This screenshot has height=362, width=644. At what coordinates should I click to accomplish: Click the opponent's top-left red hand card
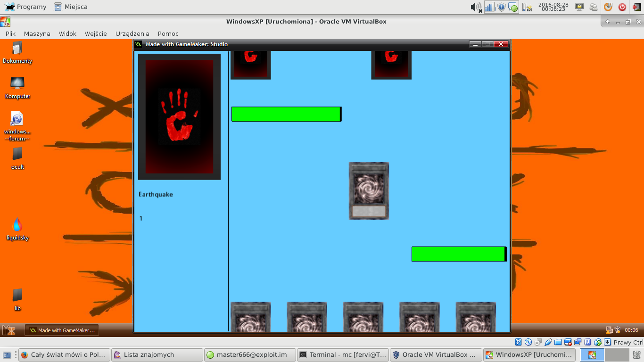tap(250, 64)
